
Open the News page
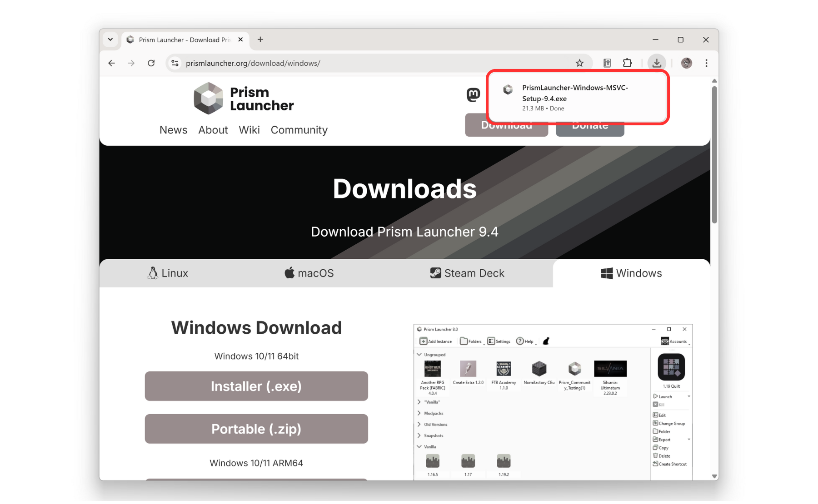pos(173,130)
